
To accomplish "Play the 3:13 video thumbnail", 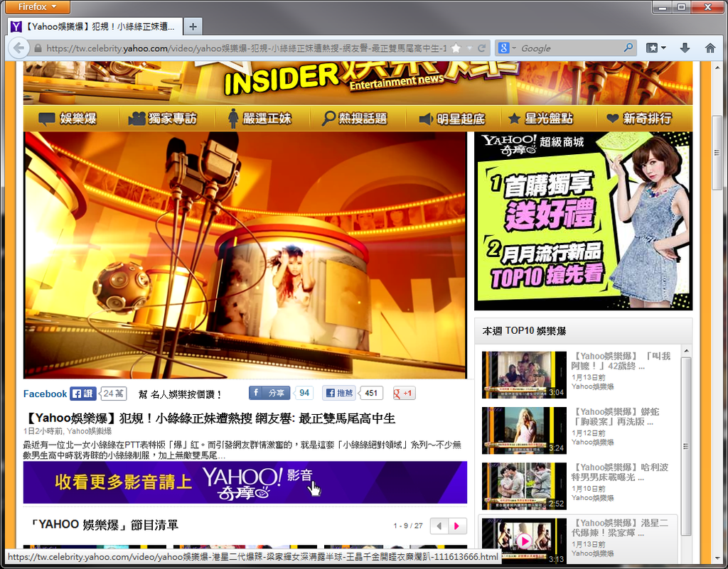I will click(524, 541).
